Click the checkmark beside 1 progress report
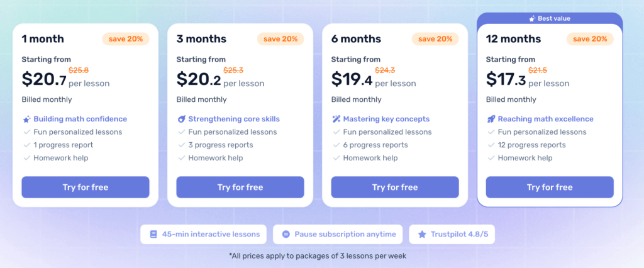 (x=26, y=145)
